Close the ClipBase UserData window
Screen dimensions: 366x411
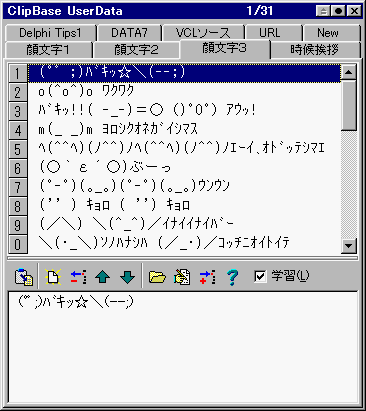pyautogui.click(x=354, y=11)
